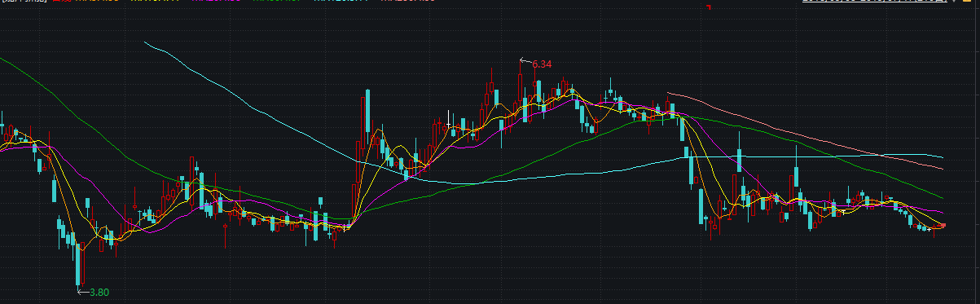Select the last candlestick at the chart's right edge
The width and height of the screenshot is (980, 304).
pyautogui.click(x=943, y=226)
